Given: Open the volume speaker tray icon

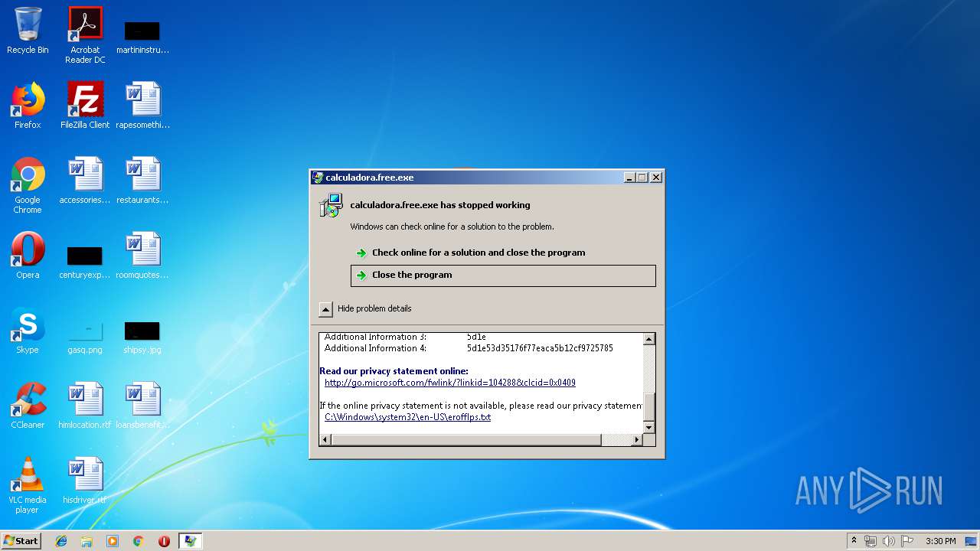Looking at the screenshot, I should pos(889,541).
